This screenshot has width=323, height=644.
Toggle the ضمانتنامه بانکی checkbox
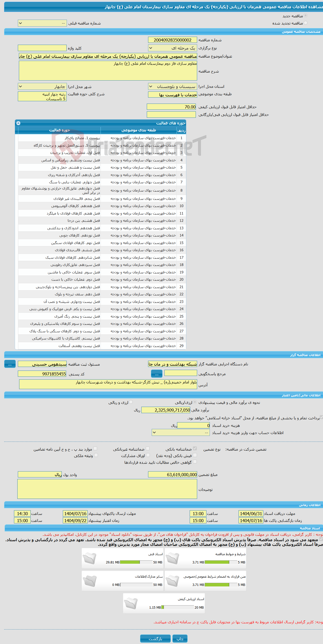(x=195, y=449)
